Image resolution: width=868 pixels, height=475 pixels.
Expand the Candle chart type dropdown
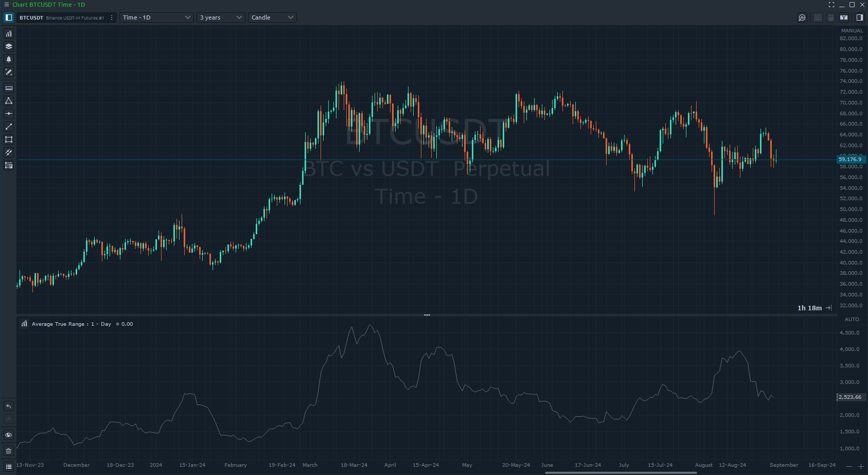[272, 17]
